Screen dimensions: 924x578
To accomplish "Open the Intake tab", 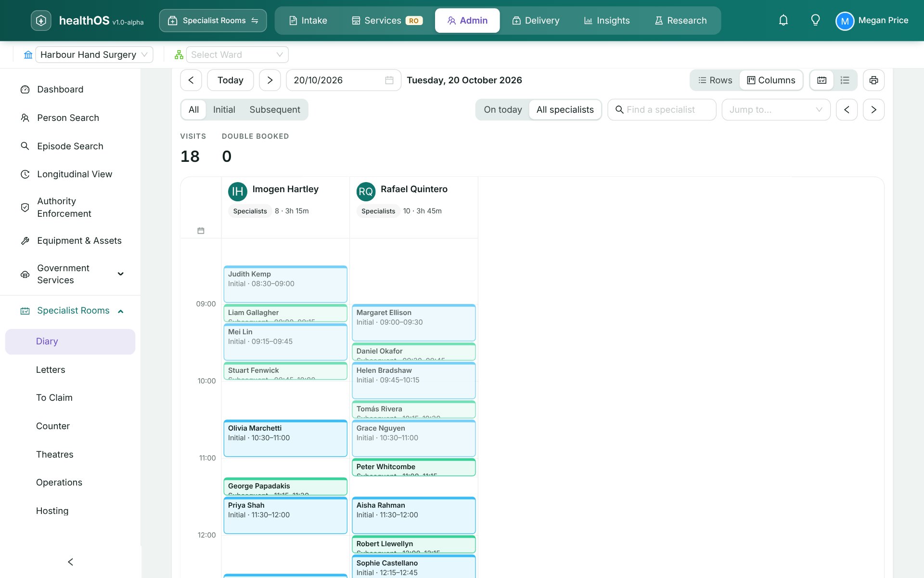I will coord(308,21).
